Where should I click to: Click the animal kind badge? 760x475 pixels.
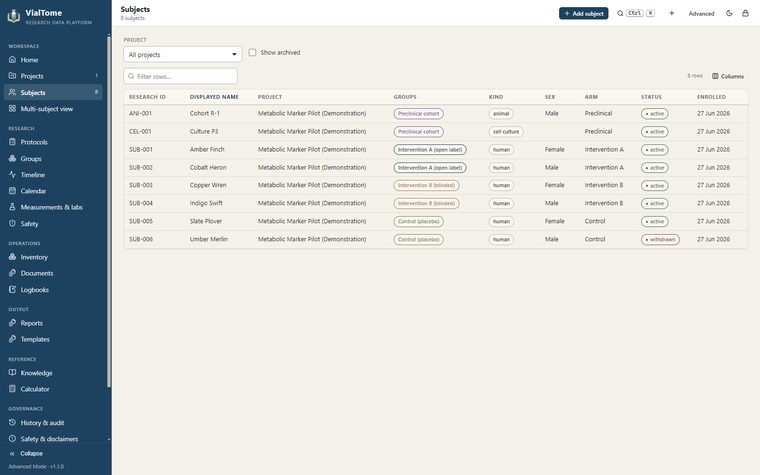tap(501, 113)
